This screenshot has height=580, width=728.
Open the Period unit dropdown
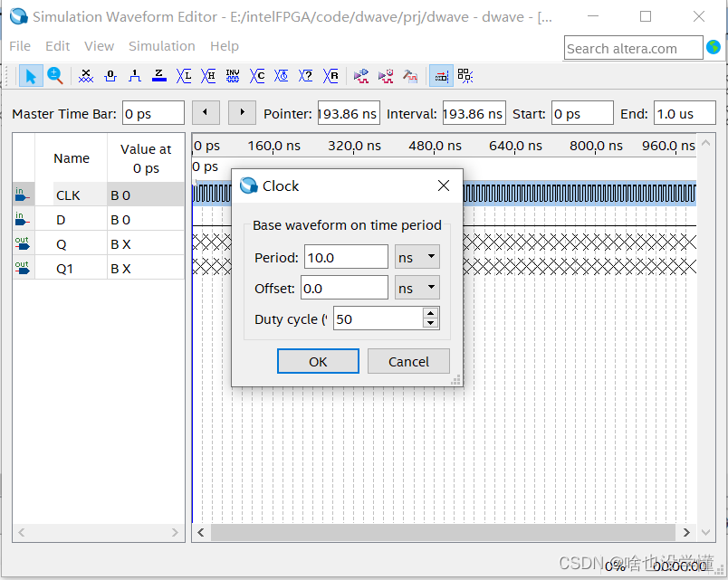click(417, 257)
